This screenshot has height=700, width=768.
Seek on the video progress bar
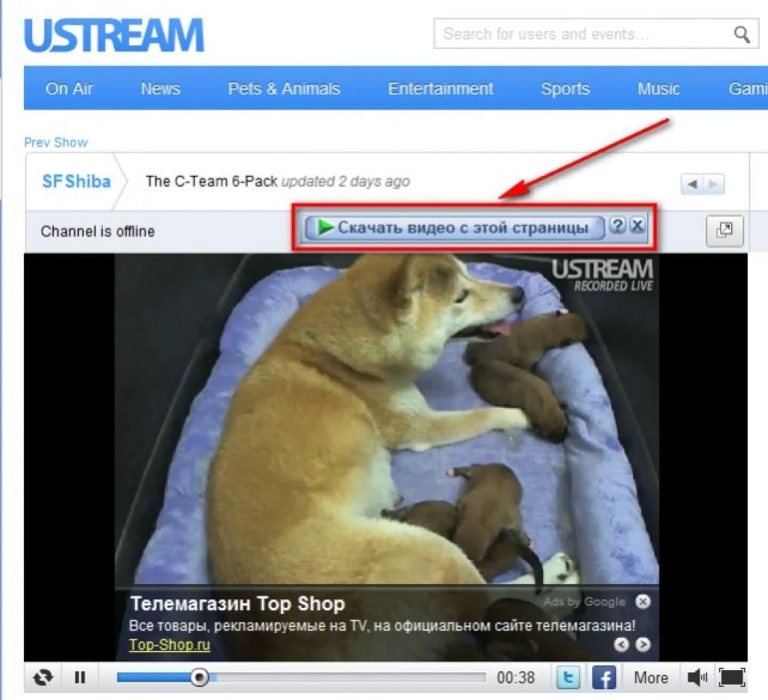(301, 678)
